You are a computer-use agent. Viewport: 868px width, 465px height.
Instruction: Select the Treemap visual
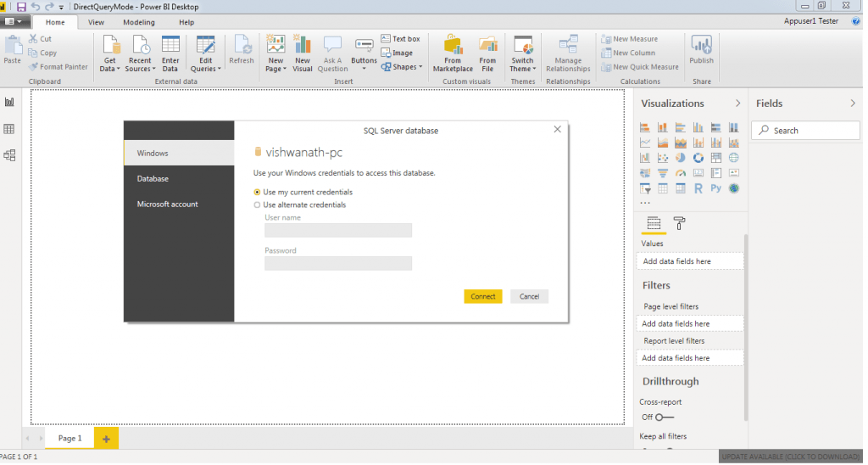click(715, 158)
